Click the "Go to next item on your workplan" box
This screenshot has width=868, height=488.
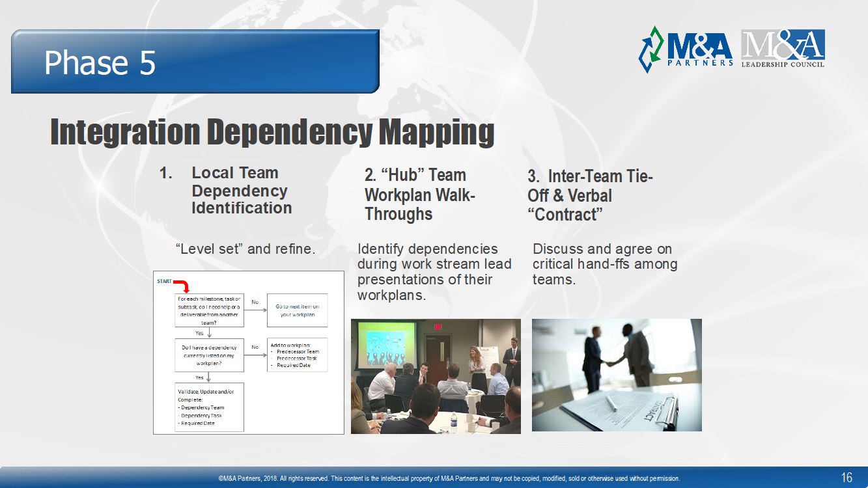[x=297, y=310]
